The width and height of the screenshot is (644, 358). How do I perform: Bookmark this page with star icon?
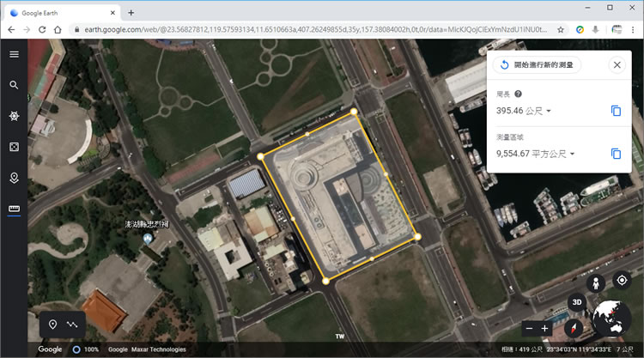pos(560,29)
